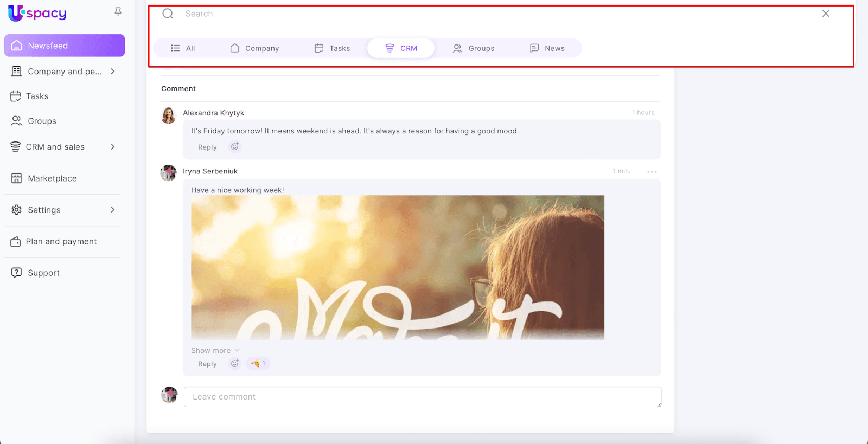Open Marketplace from the sidebar
This screenshot has width=868, height=444.
click(52, 178)
